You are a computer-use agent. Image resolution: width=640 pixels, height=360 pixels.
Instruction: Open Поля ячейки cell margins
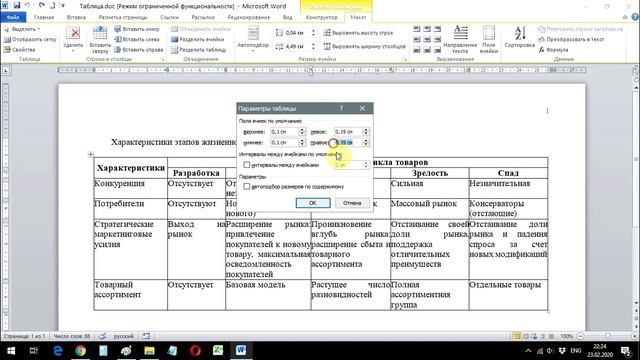[489, 40]
